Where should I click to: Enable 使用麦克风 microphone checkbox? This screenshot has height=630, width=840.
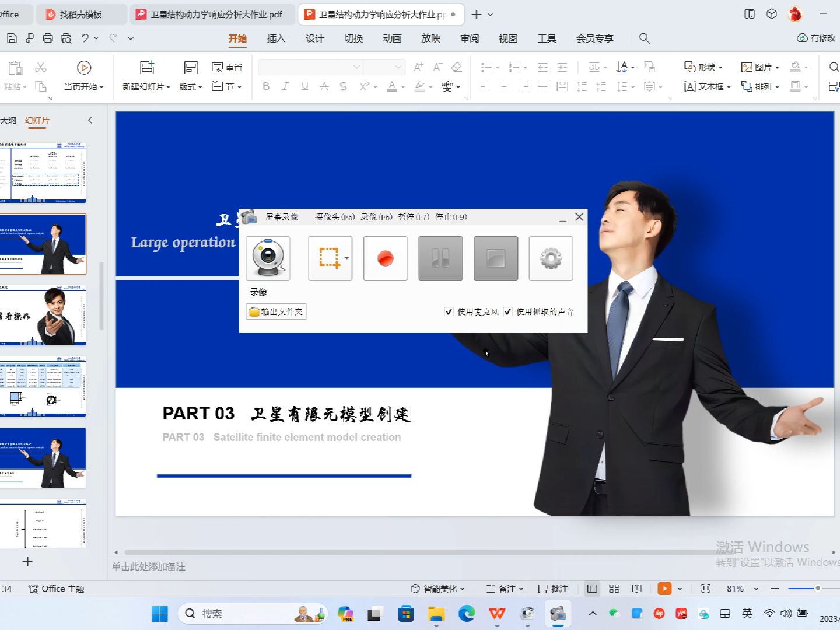click(x=449, y=311)
